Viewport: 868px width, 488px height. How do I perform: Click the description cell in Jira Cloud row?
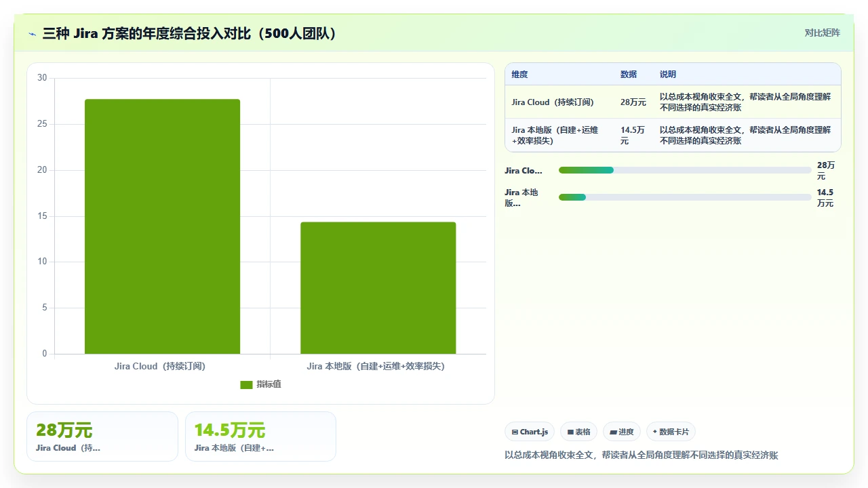click(x=745, y=102)
